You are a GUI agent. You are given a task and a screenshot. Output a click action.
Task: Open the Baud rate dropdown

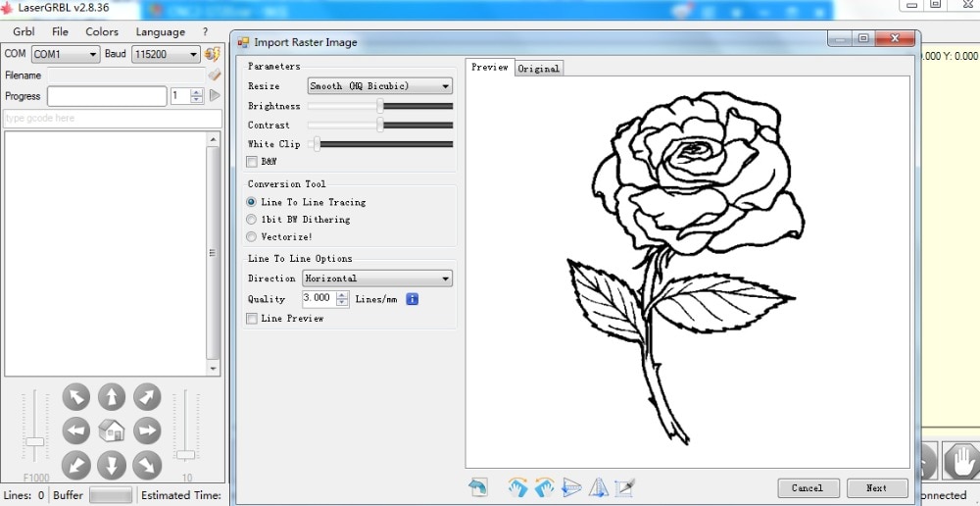pos(166,54)
